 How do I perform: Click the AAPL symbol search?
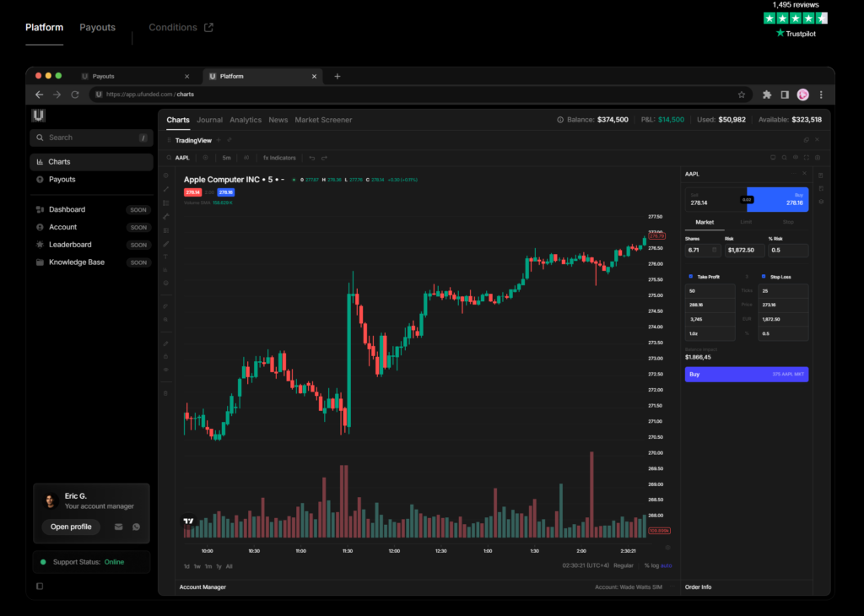(179, 158)
